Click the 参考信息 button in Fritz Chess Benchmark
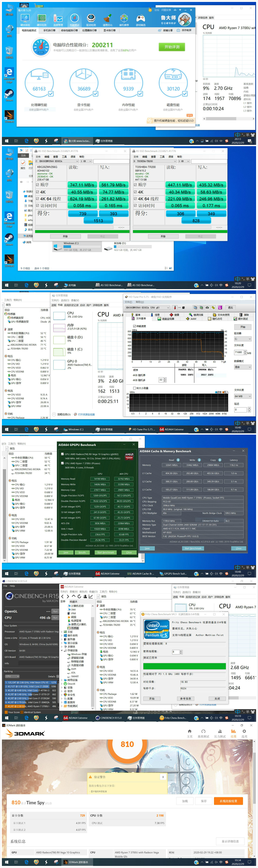This screenshot has width=258, height=868. point(185,698)
